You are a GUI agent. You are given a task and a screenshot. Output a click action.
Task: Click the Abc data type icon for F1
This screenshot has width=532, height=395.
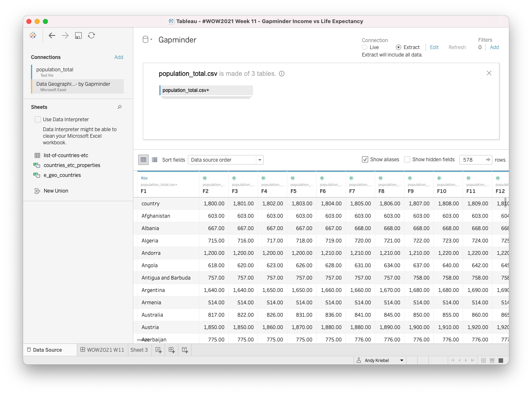point(144,178)
